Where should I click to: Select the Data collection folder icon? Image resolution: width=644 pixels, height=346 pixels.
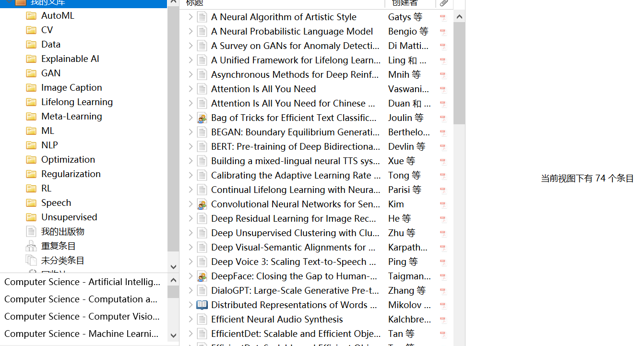[31, 45]
